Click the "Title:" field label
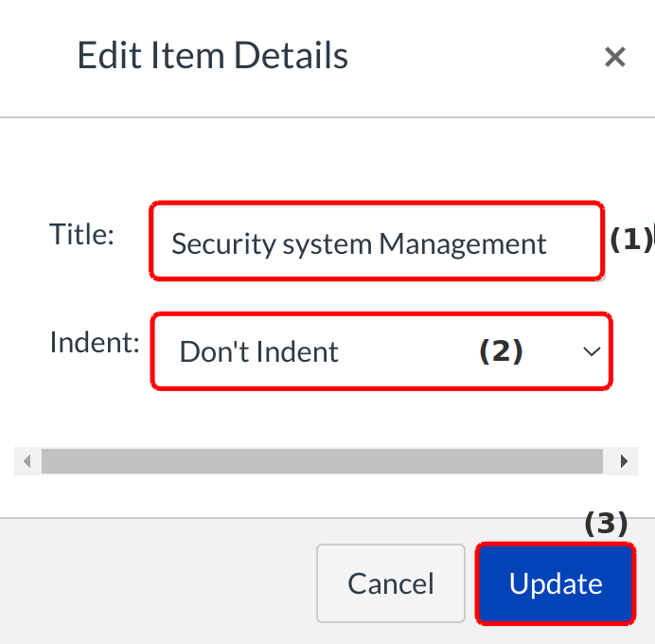 coord(81,235)
